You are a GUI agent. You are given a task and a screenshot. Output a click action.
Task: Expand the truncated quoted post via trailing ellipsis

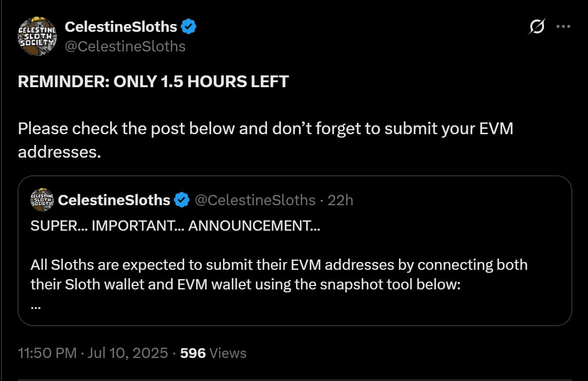[x=35, y=307]
